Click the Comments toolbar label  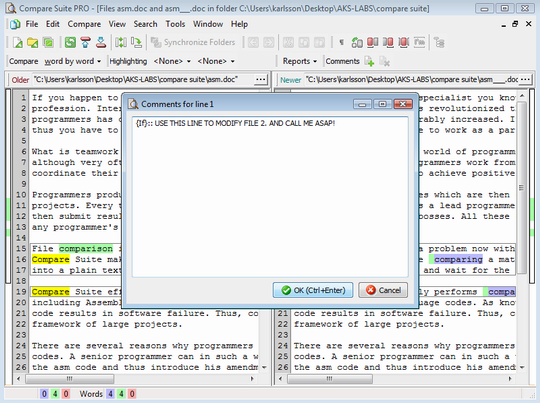[x=342, y=61]
